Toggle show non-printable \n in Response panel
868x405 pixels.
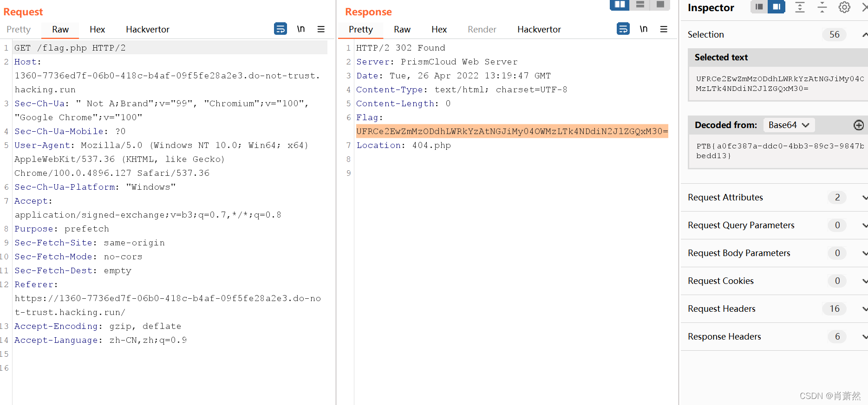pos(644,29)
